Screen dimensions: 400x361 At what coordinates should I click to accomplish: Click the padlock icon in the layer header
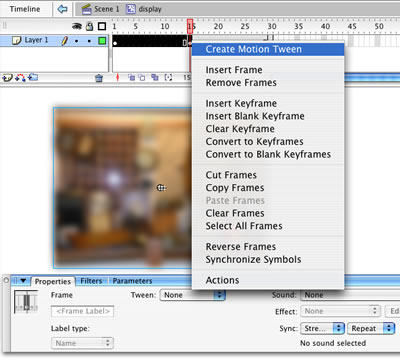[89, 26]
